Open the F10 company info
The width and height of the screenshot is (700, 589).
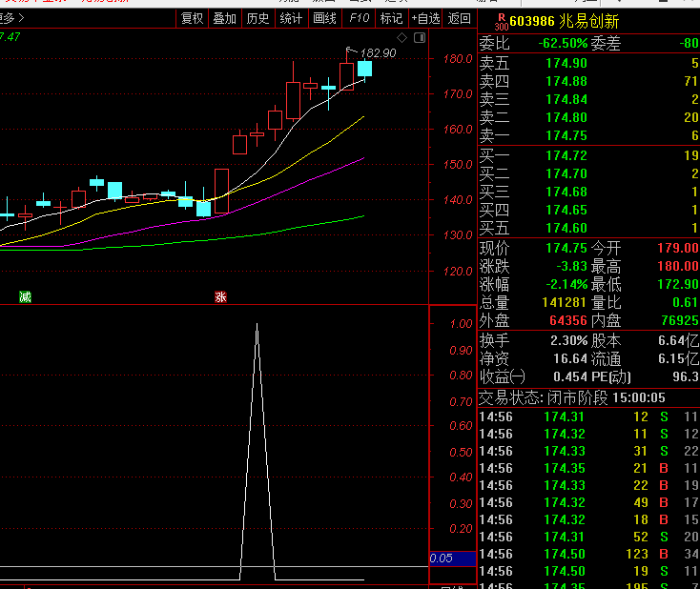[x=359, y=18]
